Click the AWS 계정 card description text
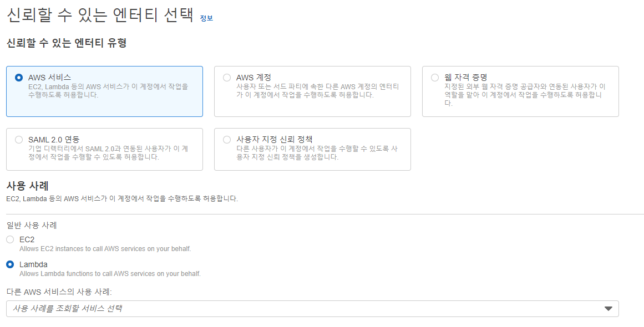The image size is (644, 327). (x=317, y=91)
